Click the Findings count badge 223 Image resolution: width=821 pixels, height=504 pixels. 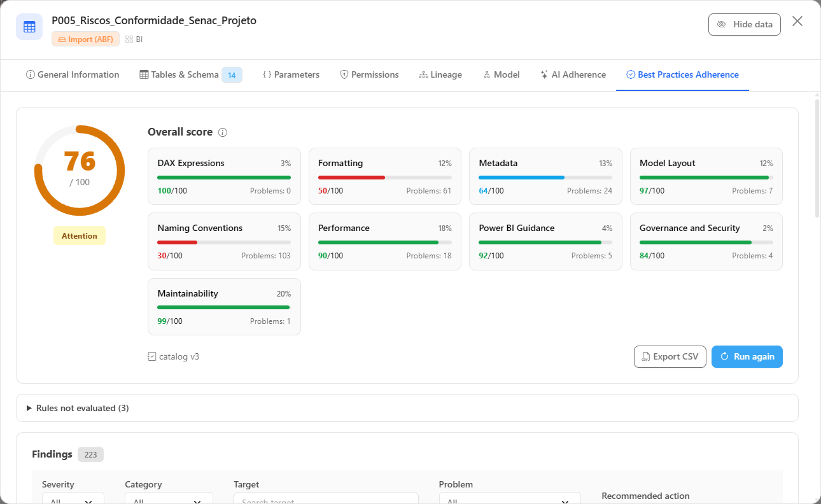click(90, 454)
